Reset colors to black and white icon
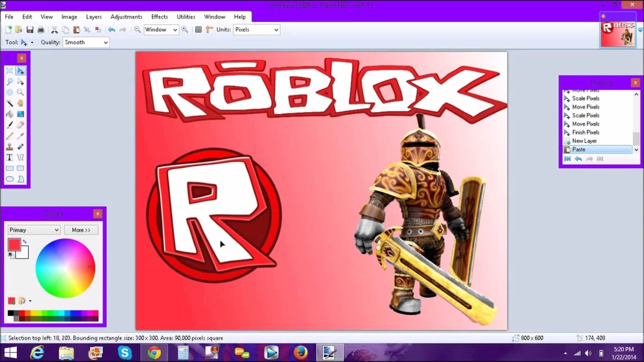This screenshot has height=362, width=644. pos(11,255)
